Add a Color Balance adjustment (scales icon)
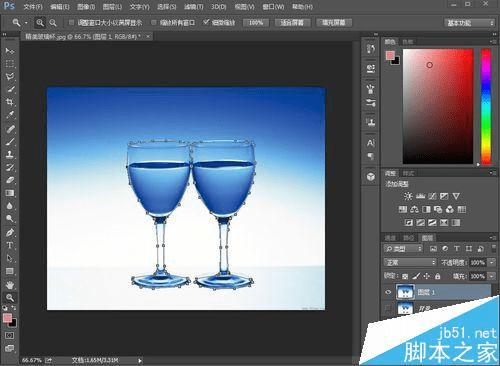The width and height of the screenshot is (500, 366). coord(414,209)
